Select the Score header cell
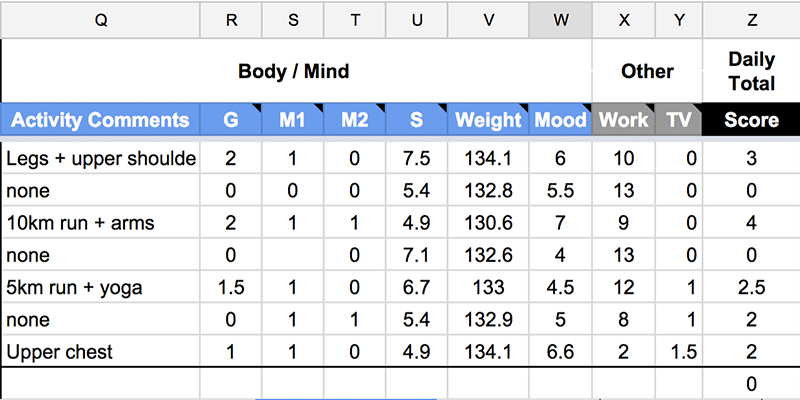 click(751, 120)
